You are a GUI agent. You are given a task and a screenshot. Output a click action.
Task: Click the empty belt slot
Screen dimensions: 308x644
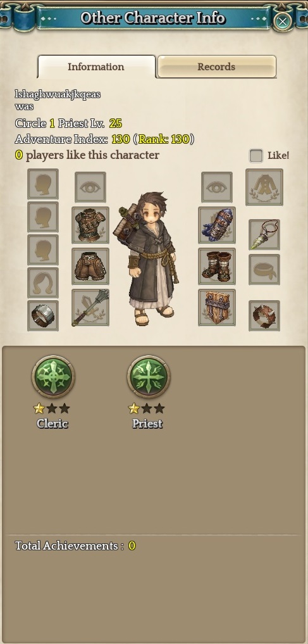tap(264, 269)
